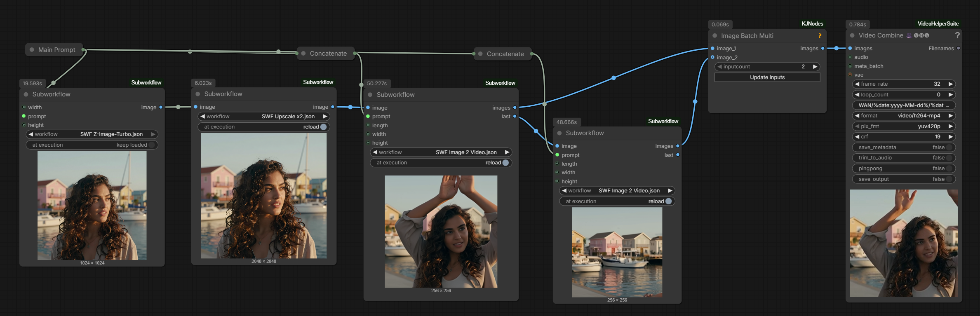Open workflow combo showing SWF Upscale x2.json
Viewport: 980px width, 316px height.
tap(264, 117)
